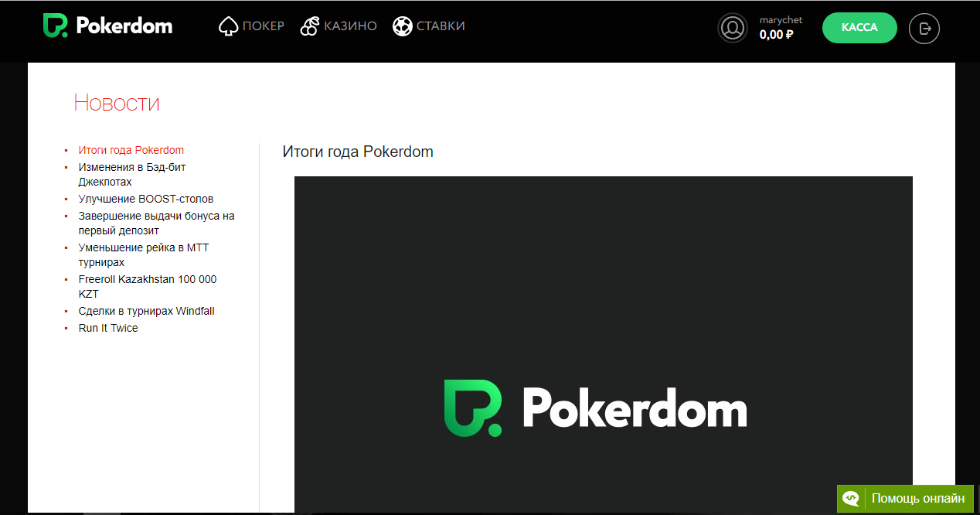Open the user profile avatar icon
Image resolution: width=980 pixels, height=515 pixels.
(x=732, y=29)
